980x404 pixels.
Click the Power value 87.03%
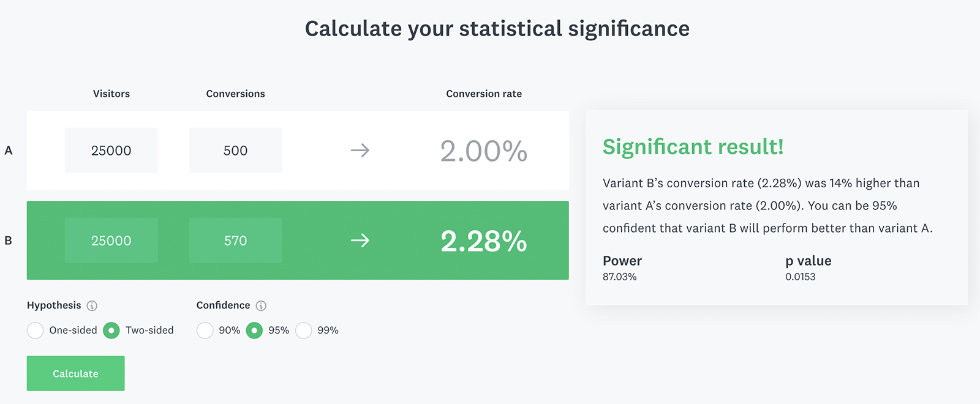coord(620,277)
